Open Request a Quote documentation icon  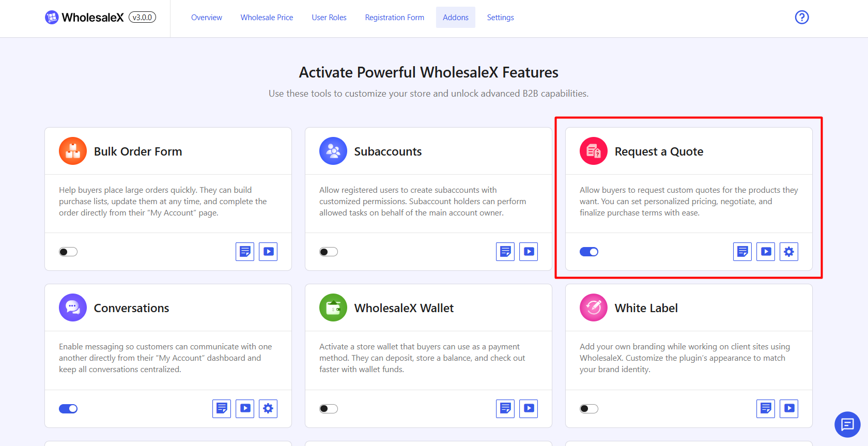(742, 252)
